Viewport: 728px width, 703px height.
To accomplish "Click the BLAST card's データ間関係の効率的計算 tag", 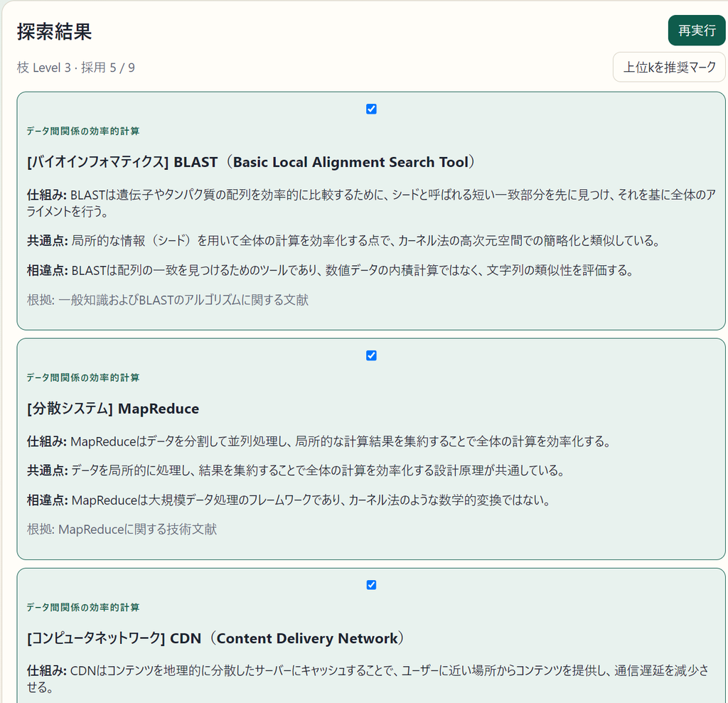I will 82,132.
